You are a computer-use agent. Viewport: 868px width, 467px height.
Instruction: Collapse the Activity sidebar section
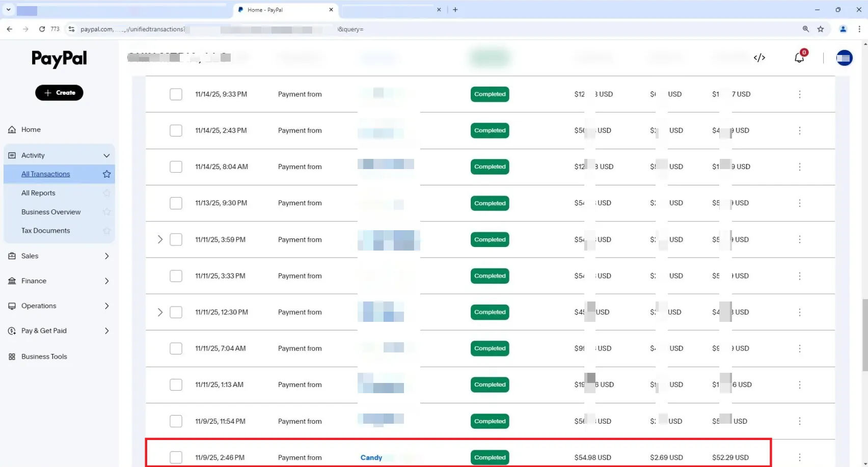[106, 155]
